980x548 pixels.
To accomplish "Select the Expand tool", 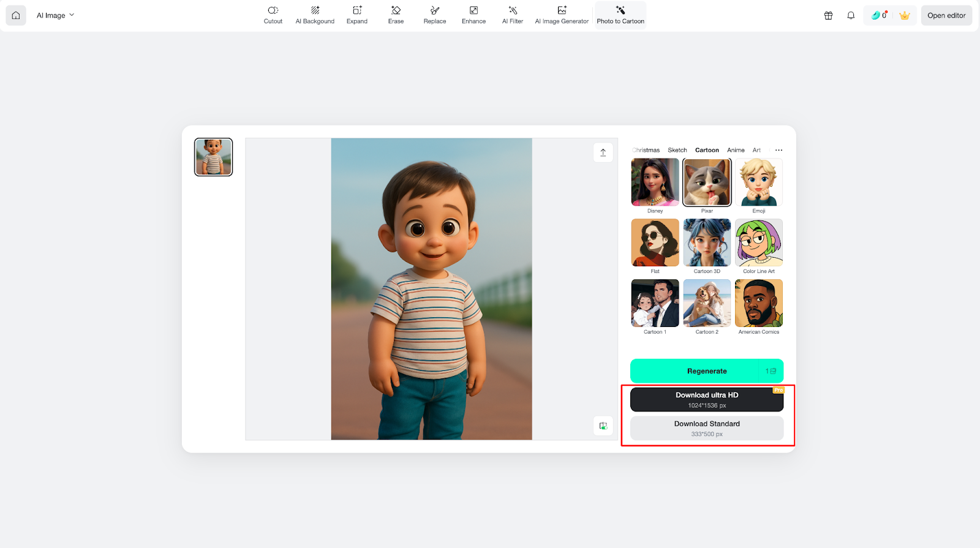I will [357, 15].
